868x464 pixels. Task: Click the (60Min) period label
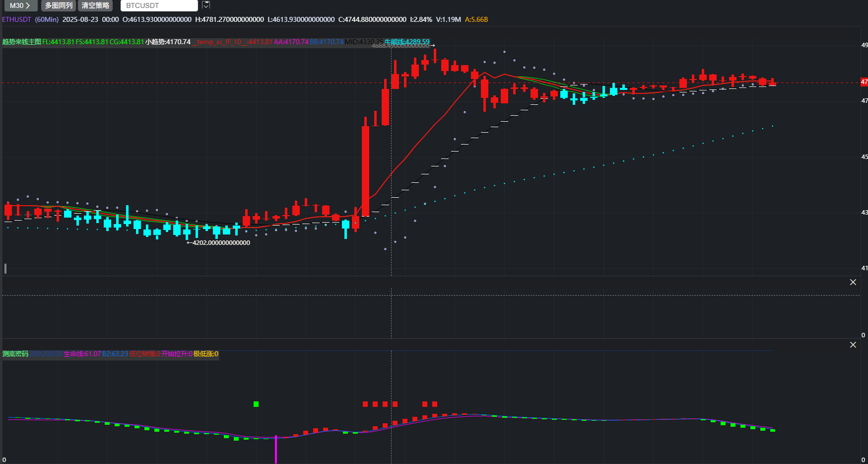[x=47, y=19]
